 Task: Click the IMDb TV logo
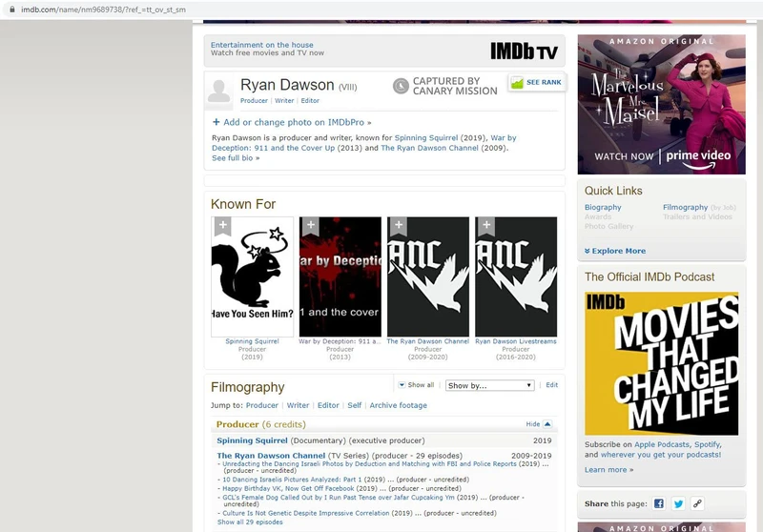[524, 51]
